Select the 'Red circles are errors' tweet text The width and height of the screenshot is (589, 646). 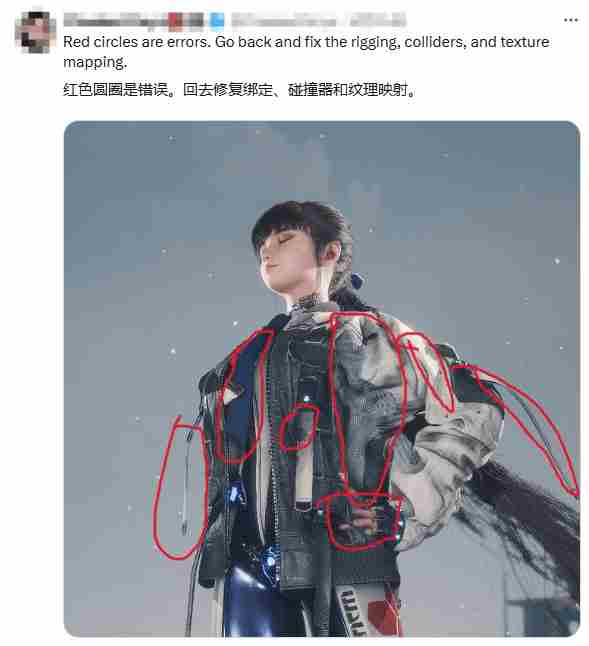click(x=306, y=52)
